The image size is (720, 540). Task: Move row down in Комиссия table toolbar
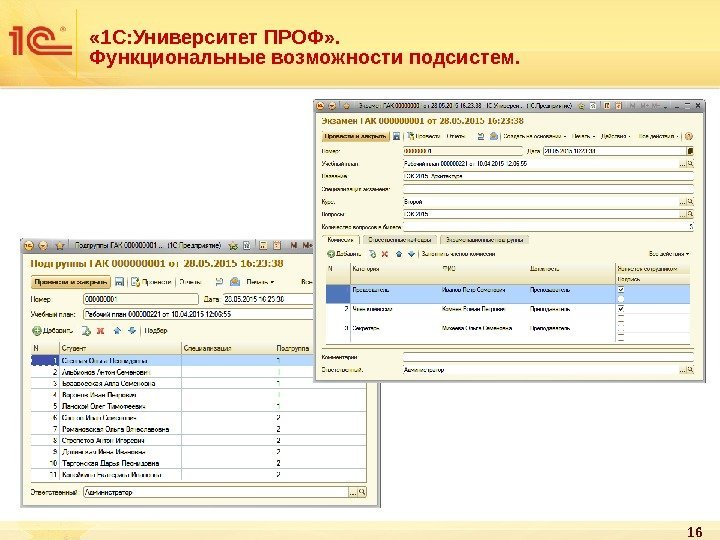point(411,254)
